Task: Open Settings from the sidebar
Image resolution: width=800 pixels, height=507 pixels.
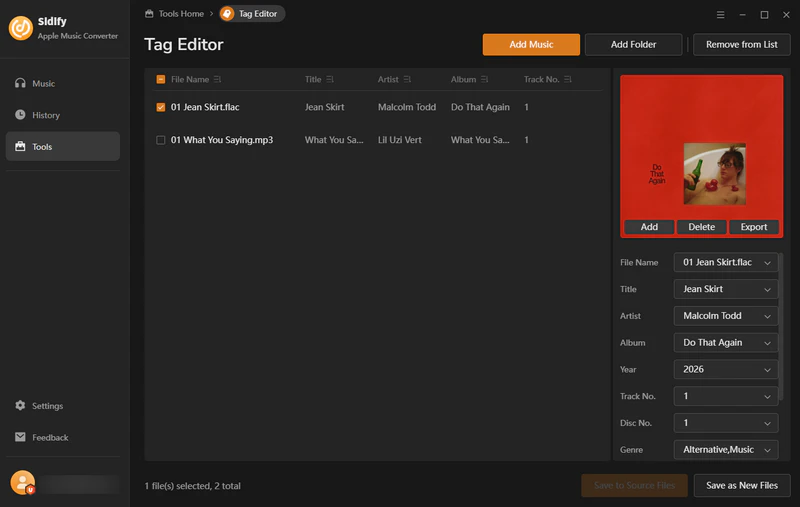Action: click(x=63, y=405)
